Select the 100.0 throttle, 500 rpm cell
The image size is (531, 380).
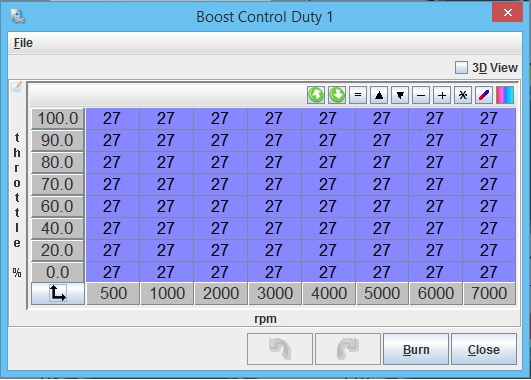tap(112, 119)
